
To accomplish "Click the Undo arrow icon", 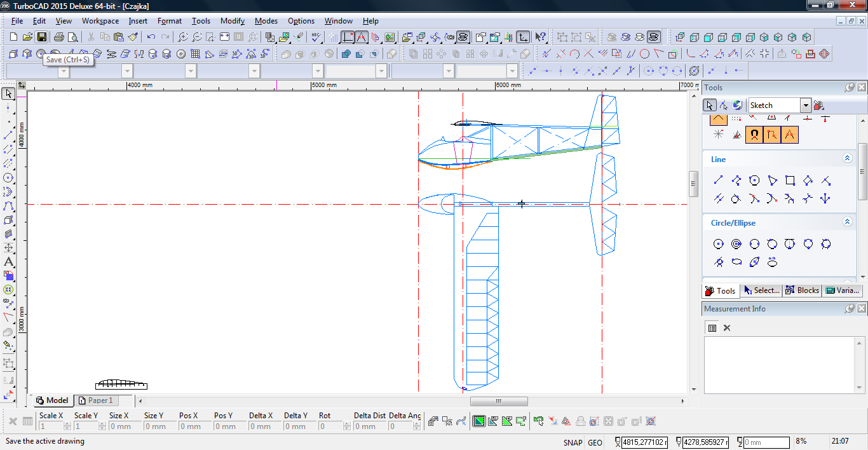I will pyautogui.click(x=151, y=37).
